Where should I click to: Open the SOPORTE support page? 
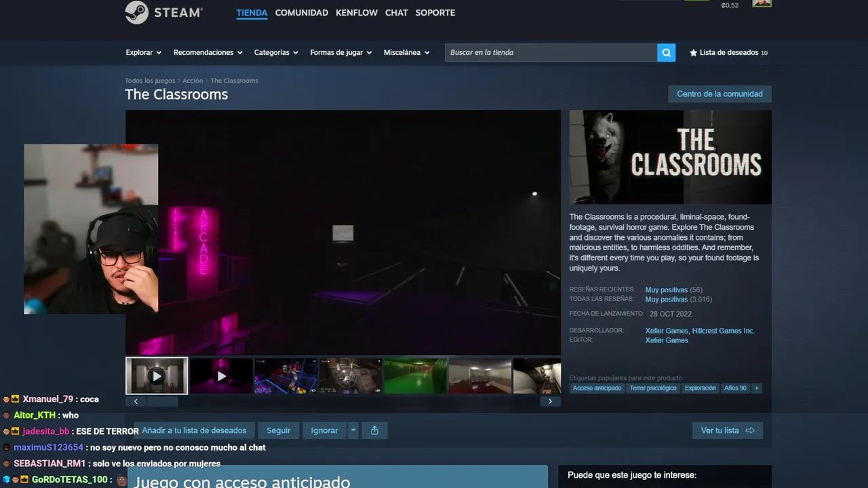[x=435, y=13]
